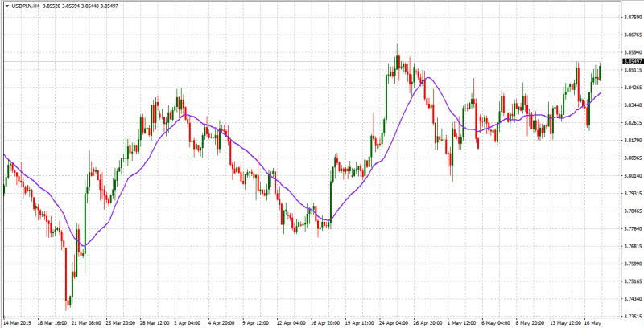Click the 14 Mar 2019 time label
644x328 pixels.
(18, 323)
